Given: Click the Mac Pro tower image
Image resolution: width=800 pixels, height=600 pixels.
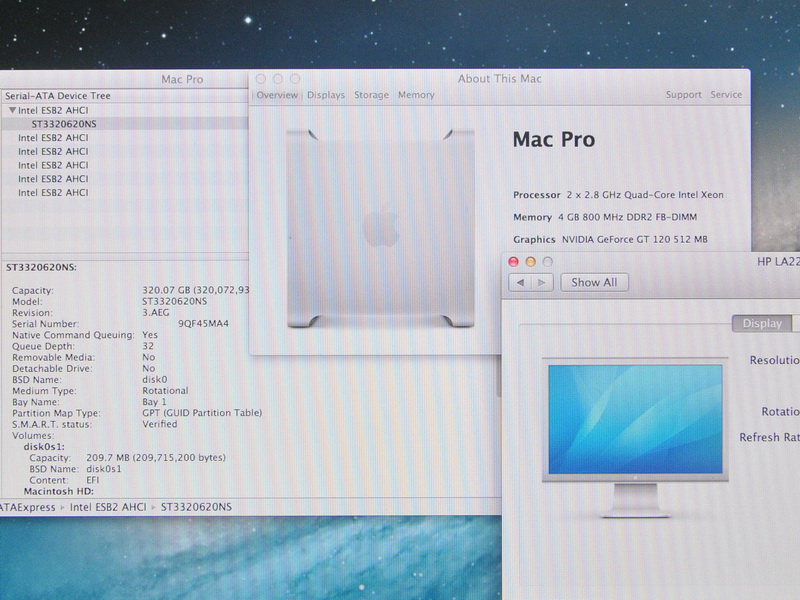Looking at the screenshot, I should point(381,228).
